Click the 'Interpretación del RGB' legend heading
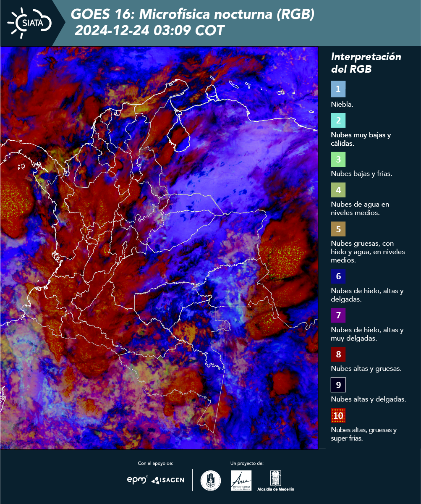 pos(366,63)
